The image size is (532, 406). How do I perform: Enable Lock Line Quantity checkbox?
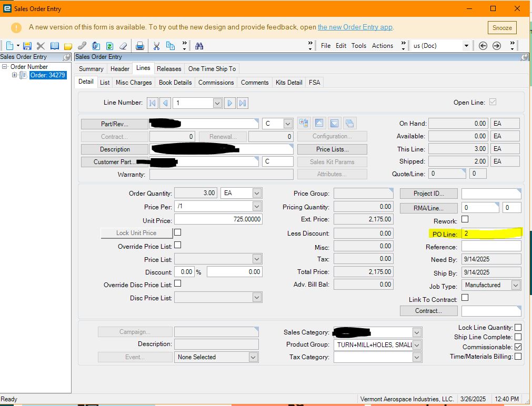coord(518,327)
